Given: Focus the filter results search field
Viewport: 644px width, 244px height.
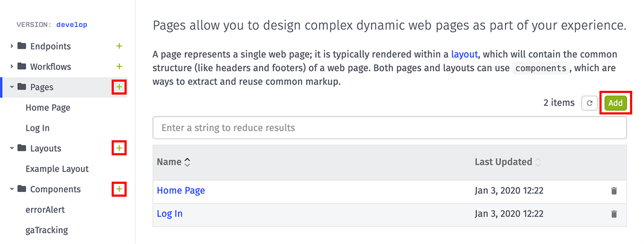Looking at the screenshot, I should [390, 128].
